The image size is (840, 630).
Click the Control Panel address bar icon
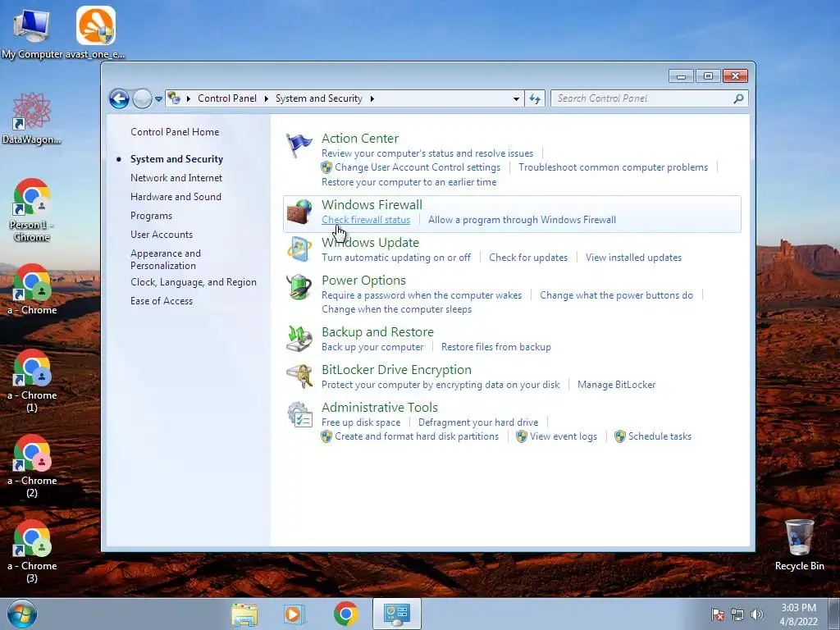[x=174, y=98]
